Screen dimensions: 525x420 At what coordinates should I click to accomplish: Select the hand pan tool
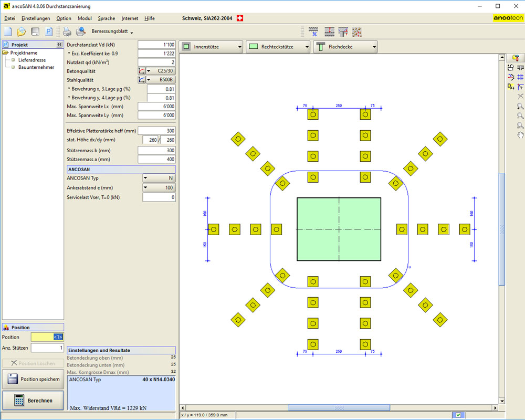point(520,135)
